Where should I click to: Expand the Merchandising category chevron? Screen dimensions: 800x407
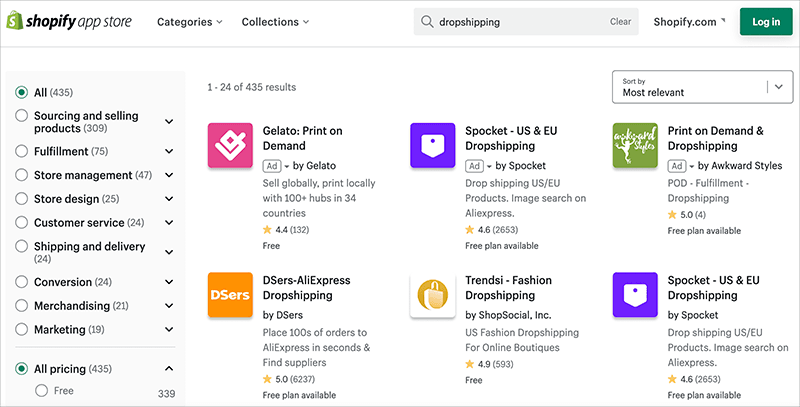click(x=169, y=306)
